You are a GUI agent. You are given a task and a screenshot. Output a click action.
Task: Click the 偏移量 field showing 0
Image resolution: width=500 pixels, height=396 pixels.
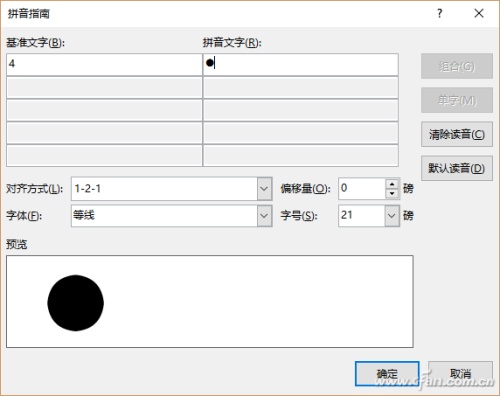click(x=362, y=189)
